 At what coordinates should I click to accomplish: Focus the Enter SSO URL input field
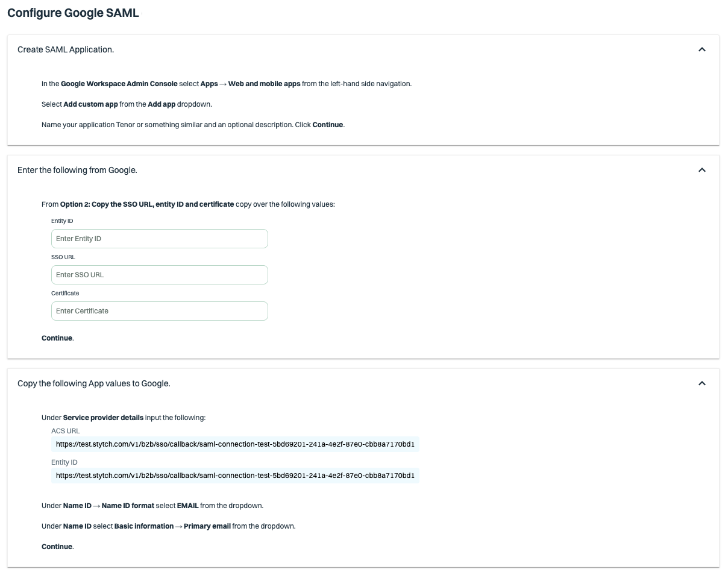tap(160, 275)
